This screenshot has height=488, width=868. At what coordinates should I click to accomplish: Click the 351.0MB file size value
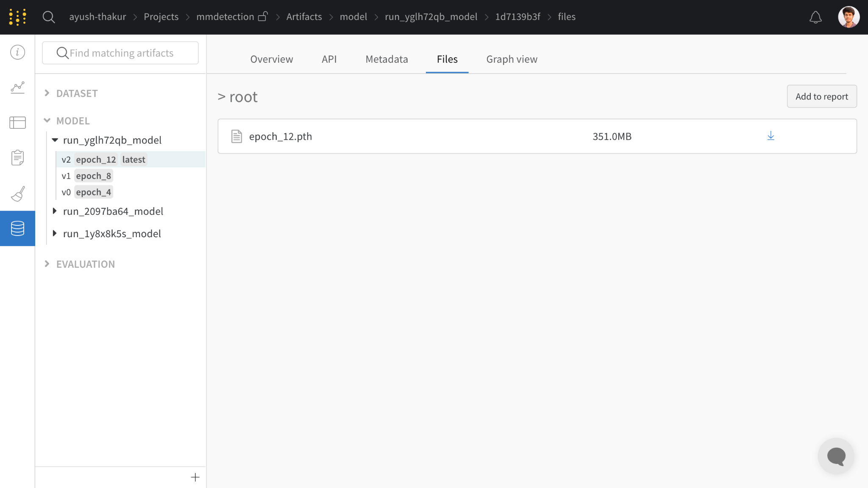pyautogui.click(x=612, y=136)
